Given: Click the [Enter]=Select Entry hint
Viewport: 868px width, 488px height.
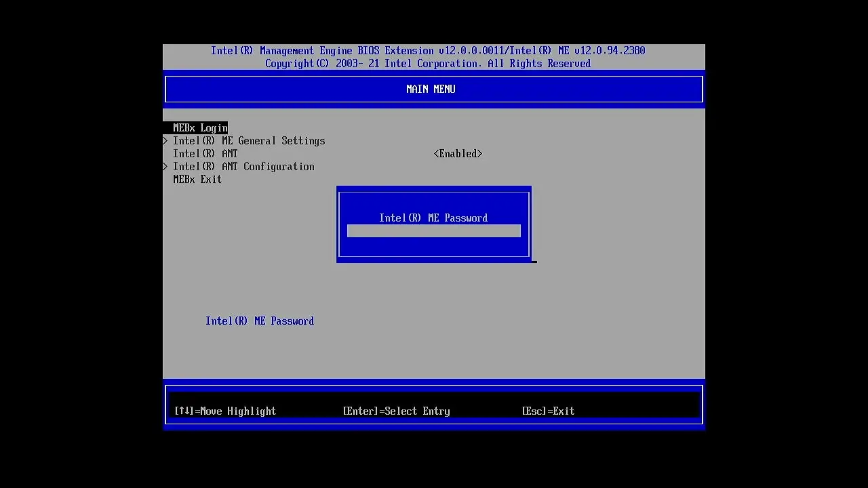Looking at the screenshot, I should (x=396, y=411).
